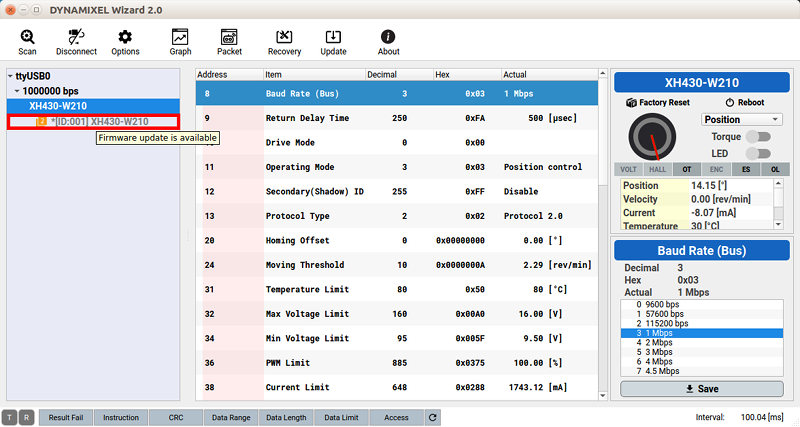Select 4 Mbps baud option
800x427 pixels.
tap(702, 361)
